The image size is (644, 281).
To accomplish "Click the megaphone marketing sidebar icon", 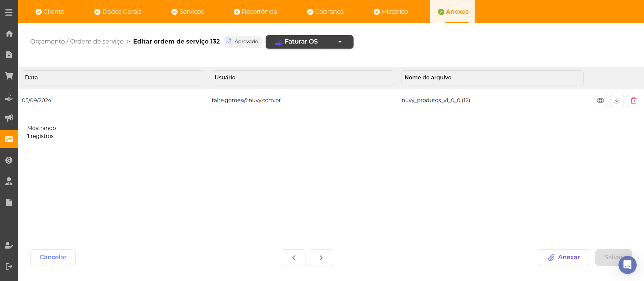I will [9, 118].
